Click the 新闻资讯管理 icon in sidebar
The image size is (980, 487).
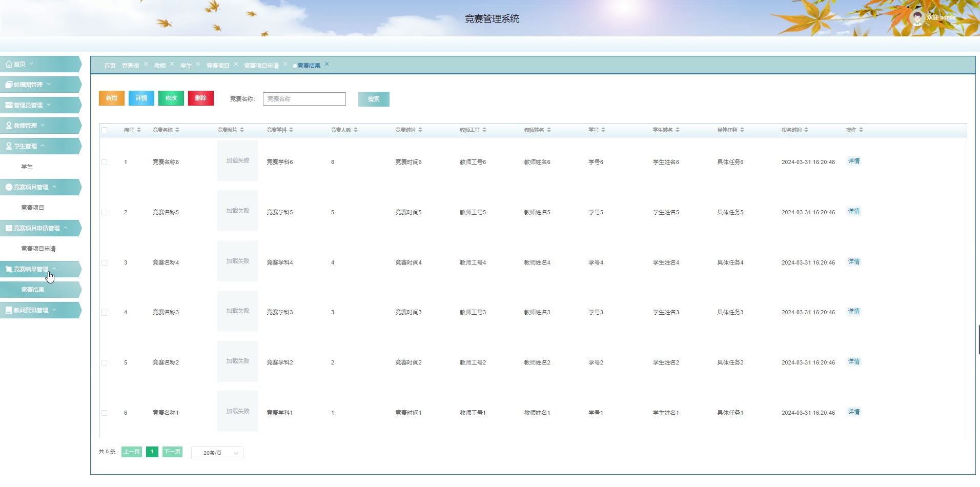(9, 310)
